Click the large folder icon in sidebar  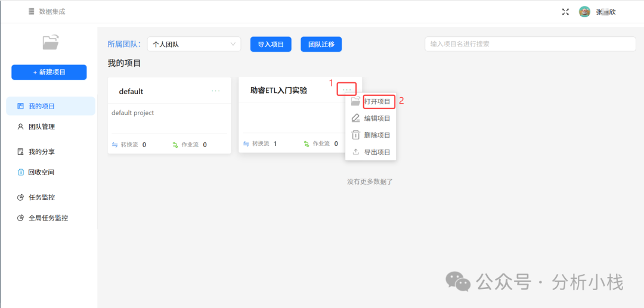pos(51,42)
